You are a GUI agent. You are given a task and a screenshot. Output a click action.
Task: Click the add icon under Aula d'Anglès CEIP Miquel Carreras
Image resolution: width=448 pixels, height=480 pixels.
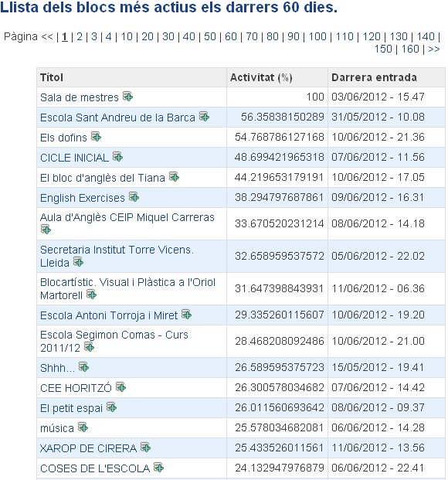(46, 229)
